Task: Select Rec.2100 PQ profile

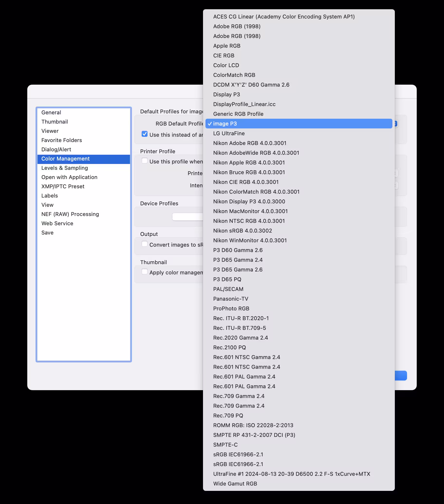Action: tap(299, 348)
